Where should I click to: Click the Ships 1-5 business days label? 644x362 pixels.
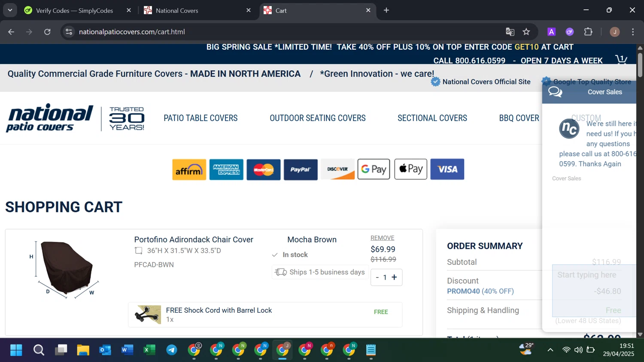pos(320,272)
